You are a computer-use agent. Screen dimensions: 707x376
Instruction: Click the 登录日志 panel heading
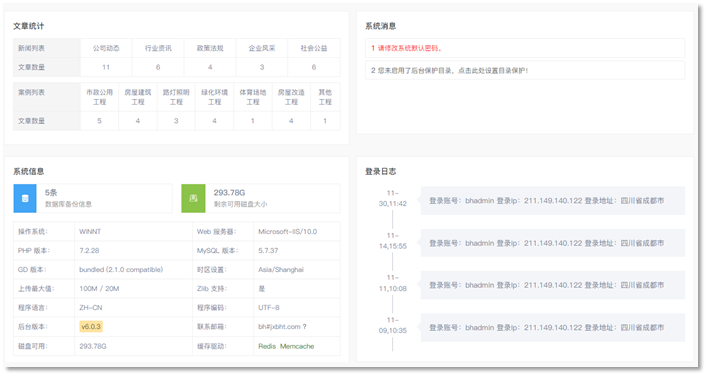pos(381,171)
